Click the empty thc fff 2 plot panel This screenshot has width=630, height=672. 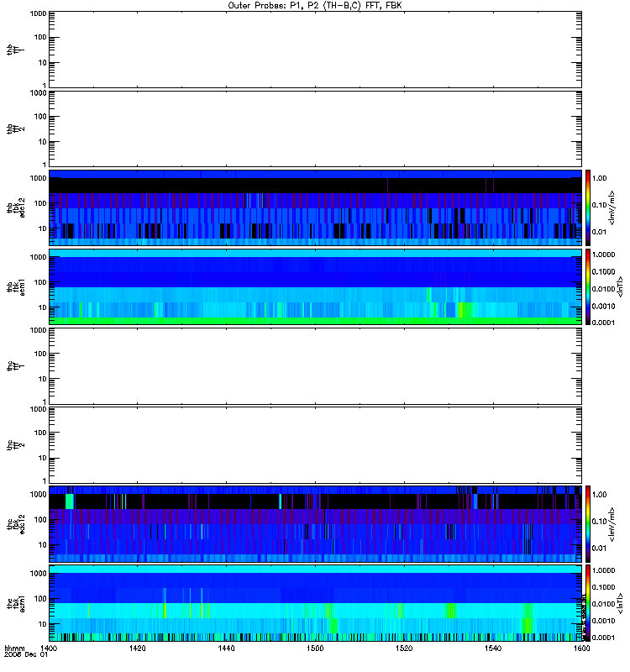316,445
